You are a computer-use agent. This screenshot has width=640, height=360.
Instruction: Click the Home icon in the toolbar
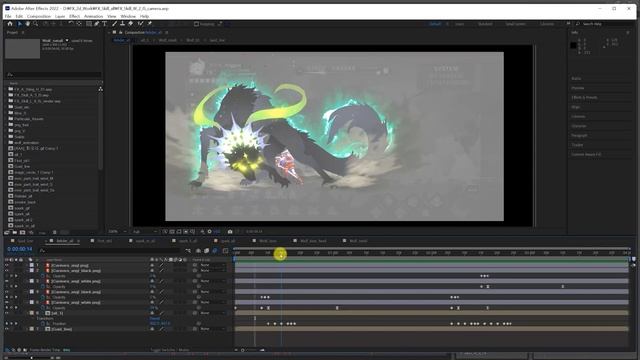coord(10,24)
